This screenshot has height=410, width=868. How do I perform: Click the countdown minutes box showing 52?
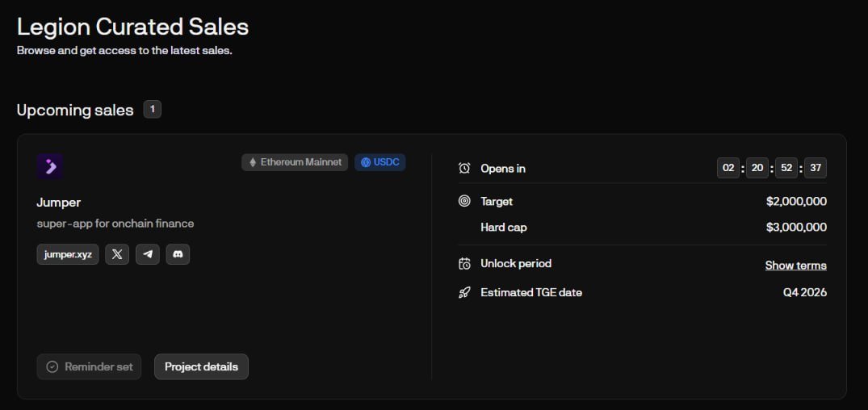786,168
